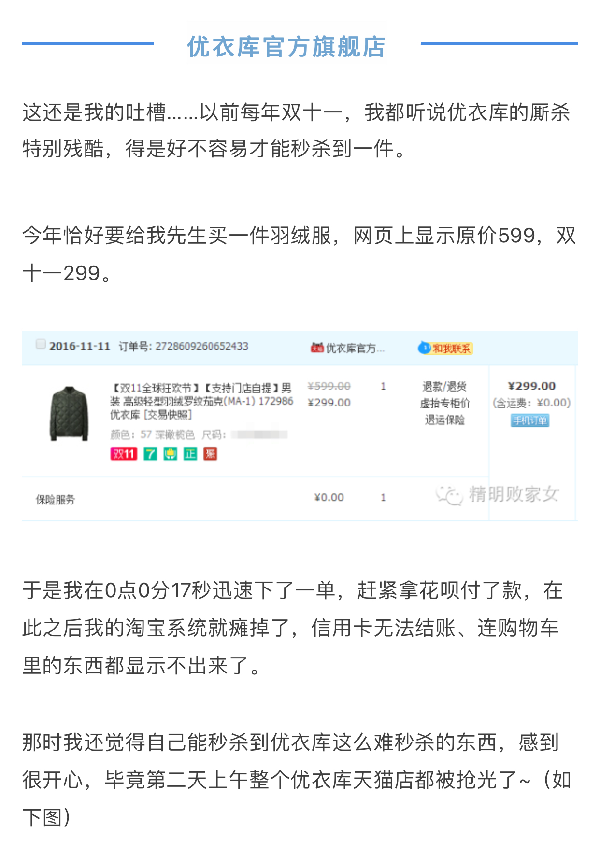Click the [交易快照] transaction snapshot link
600x868 pixels.
[168, 415]
